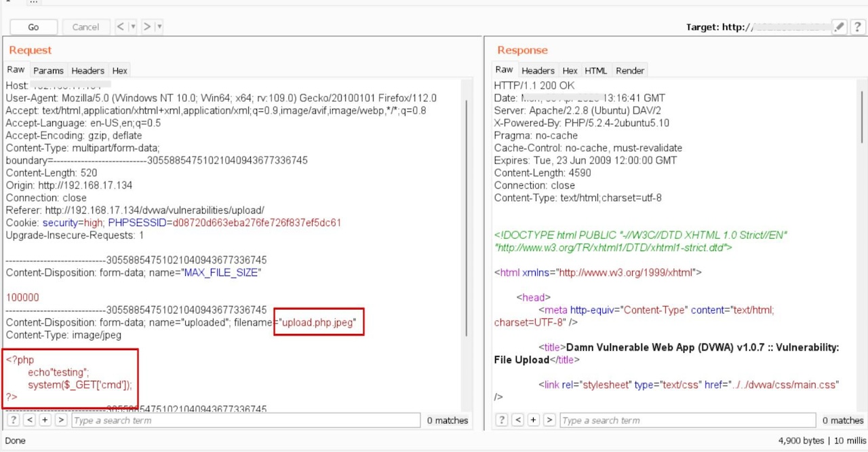This screenshot has height=452, width=868.
Task: Click the Server Apache/2.2.8 header line
Action: point(577,111)
